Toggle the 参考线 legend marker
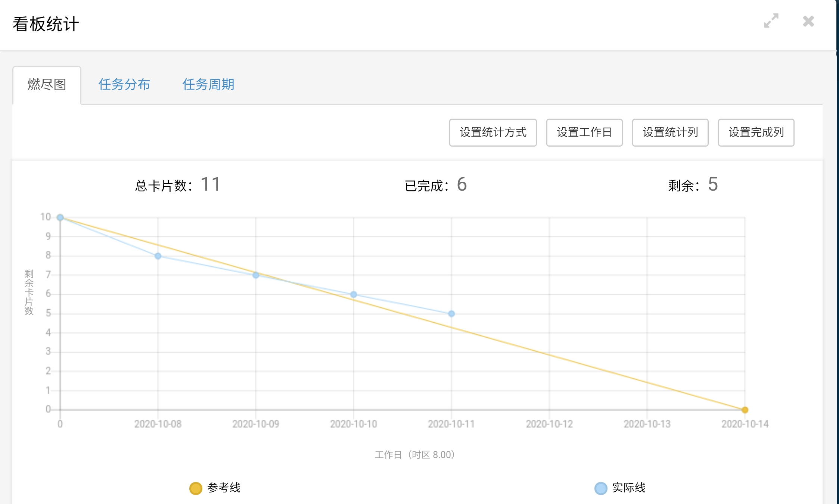 (196, 488)
